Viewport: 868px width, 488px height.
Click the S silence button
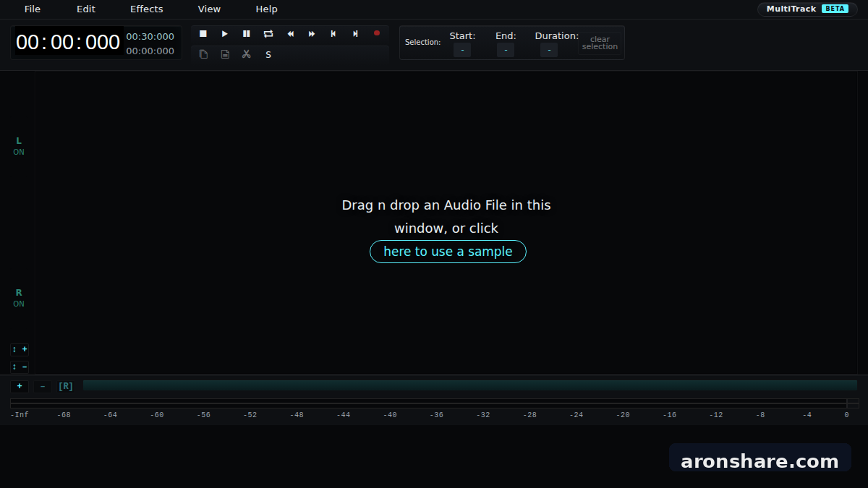[268, 54]
